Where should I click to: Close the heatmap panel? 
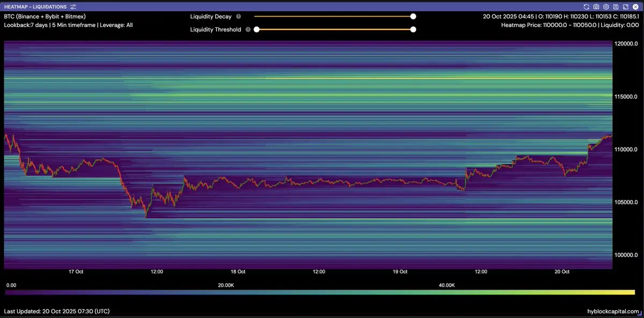[635, 6]
